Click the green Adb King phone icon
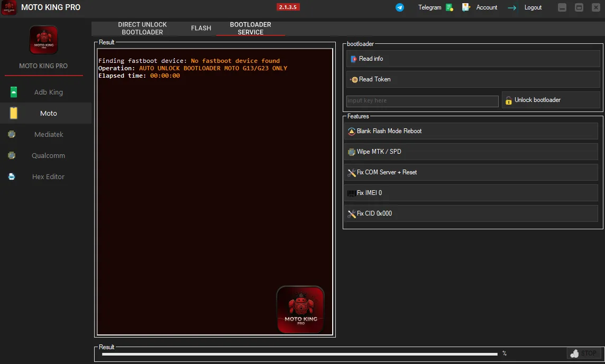The image size is (605, 364). (x=14, y=92)
